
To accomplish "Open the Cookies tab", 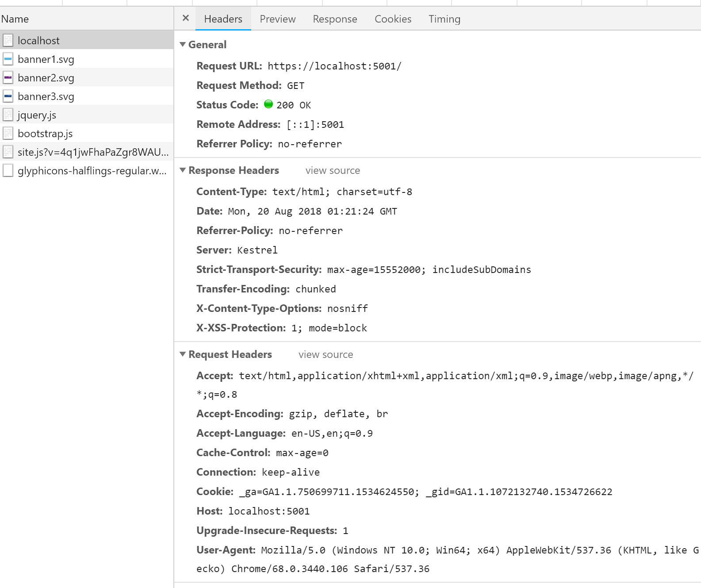I will [393, 19].
